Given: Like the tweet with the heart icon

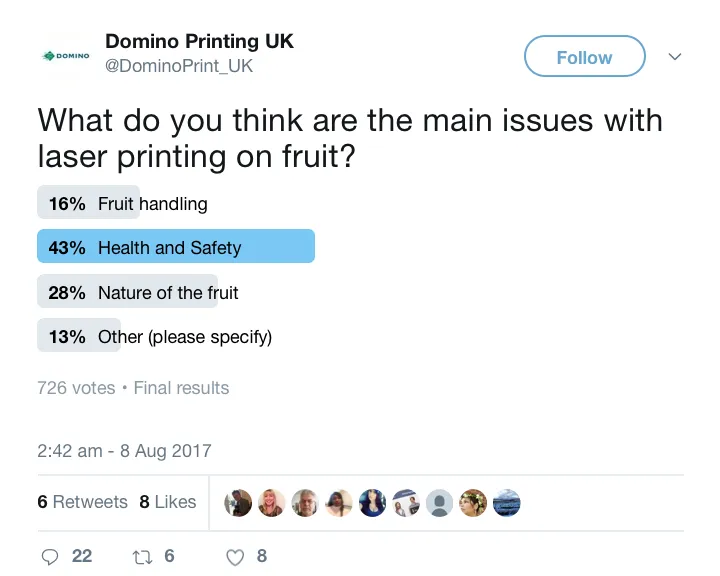Looking at the screenshot, I should pos(235,556).
